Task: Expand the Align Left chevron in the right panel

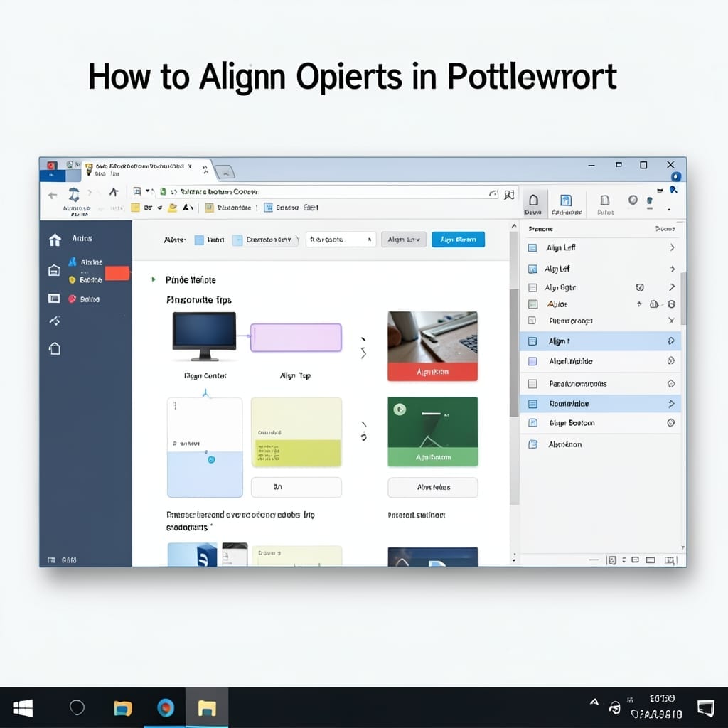Action: [672, 247]
